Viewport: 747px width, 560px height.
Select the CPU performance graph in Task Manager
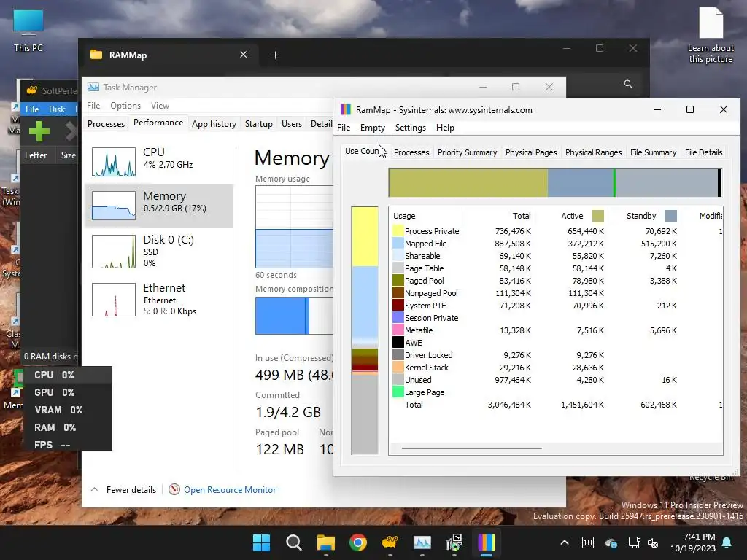click(x=113, y=162)
